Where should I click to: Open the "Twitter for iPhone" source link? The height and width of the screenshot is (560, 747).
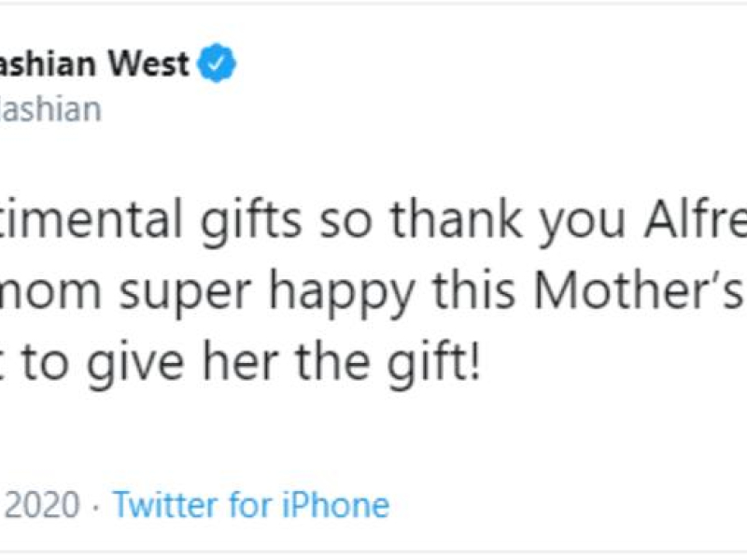(250, 506)
